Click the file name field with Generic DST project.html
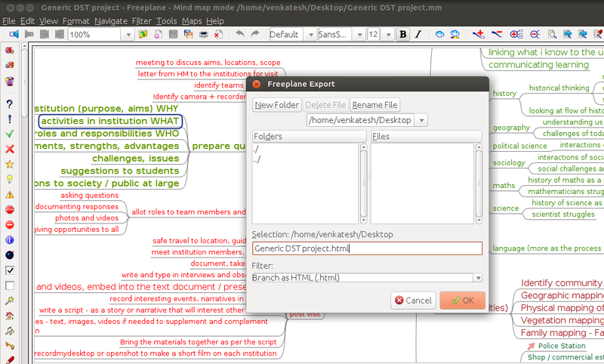 (x=367, y=248)
